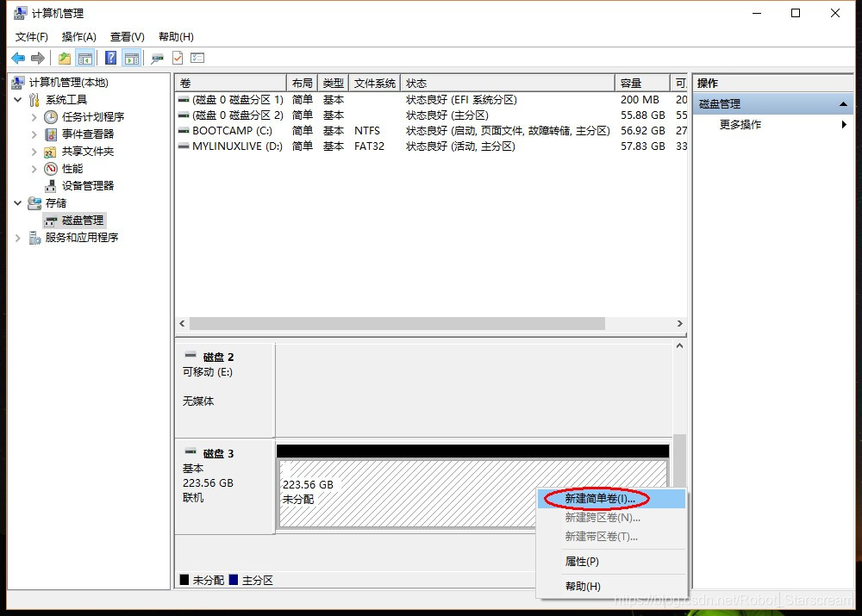Click the disk pane scroll up arrow
Screen dimensions: 862x616
pyautogui.click(x=680, y=345)
